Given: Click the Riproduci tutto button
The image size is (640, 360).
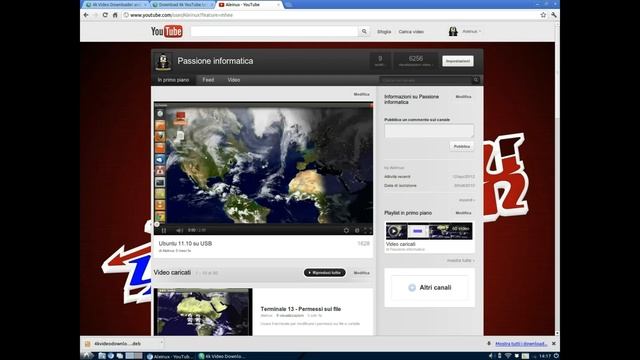Looking at the screenshot, I should [x=324, y=273].
